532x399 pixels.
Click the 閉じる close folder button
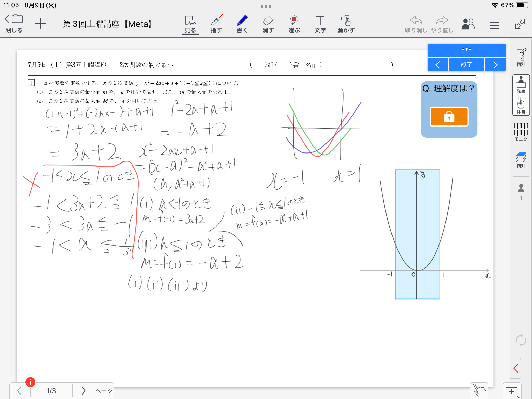14,24
